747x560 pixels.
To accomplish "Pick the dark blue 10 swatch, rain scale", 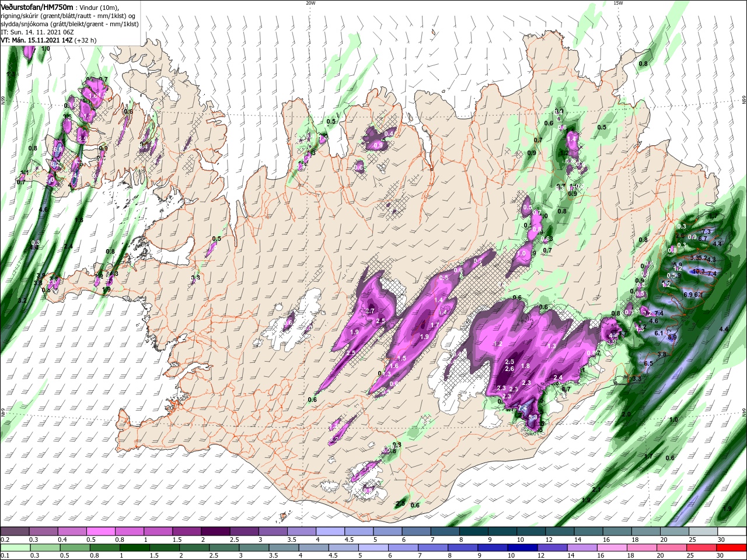I will (x=522, y=547).
